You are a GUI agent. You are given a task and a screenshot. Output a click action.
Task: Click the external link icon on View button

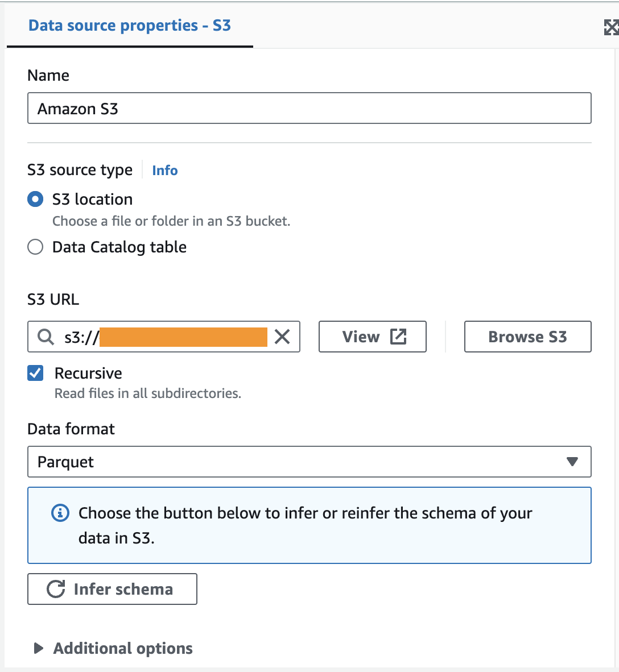click(x=398, y=337)
